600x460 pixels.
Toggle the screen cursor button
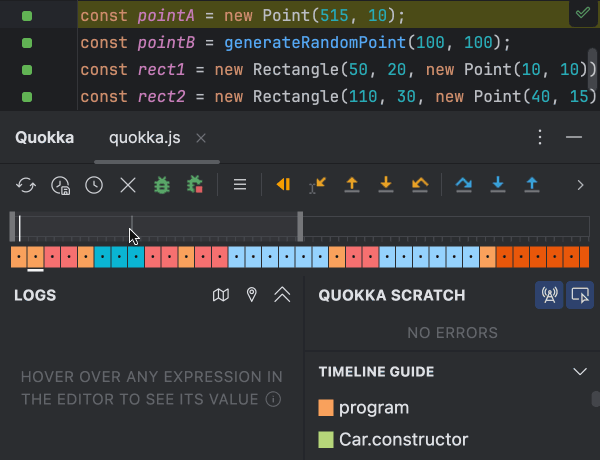(580, 295)
